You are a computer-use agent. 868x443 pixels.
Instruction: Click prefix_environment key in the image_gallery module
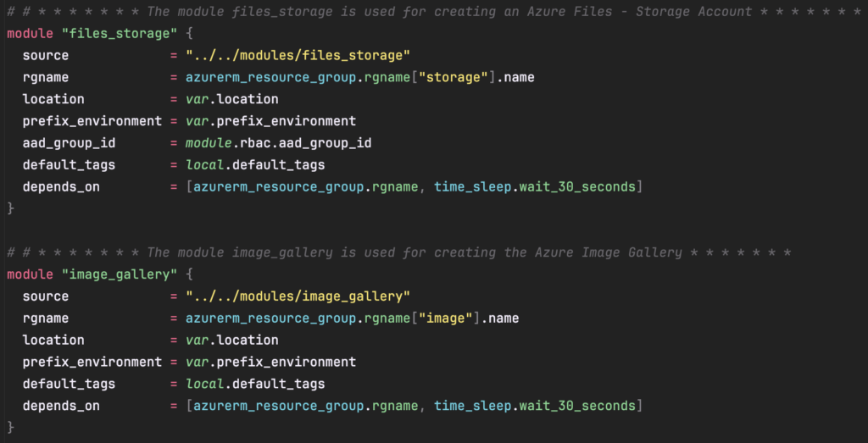92,363
